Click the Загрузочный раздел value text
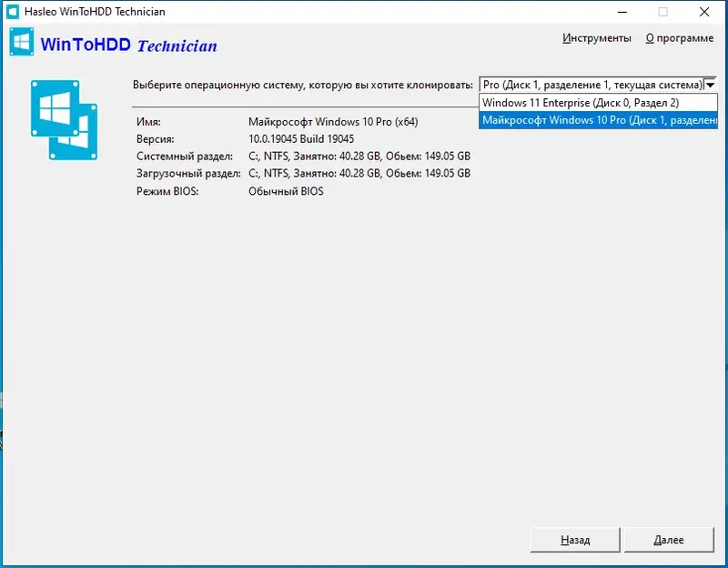This screenshot has height=568, width=728. (x=359, y=173)
